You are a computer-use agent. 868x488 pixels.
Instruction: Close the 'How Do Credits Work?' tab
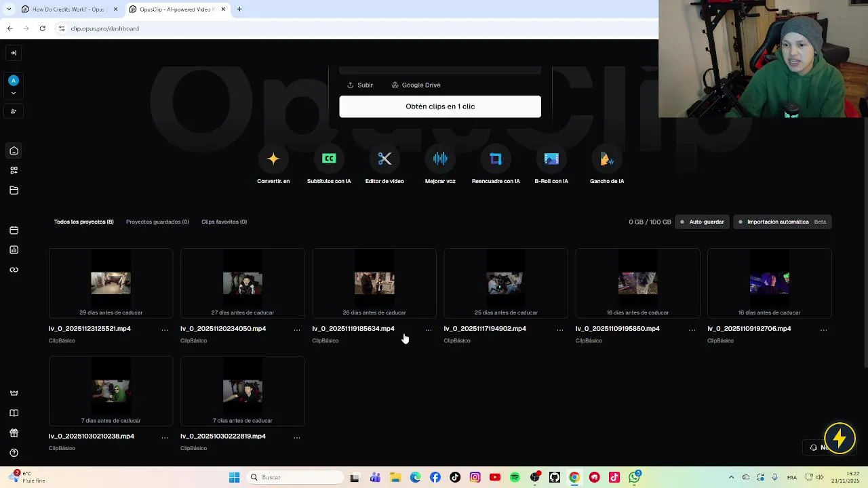(115, 9)
